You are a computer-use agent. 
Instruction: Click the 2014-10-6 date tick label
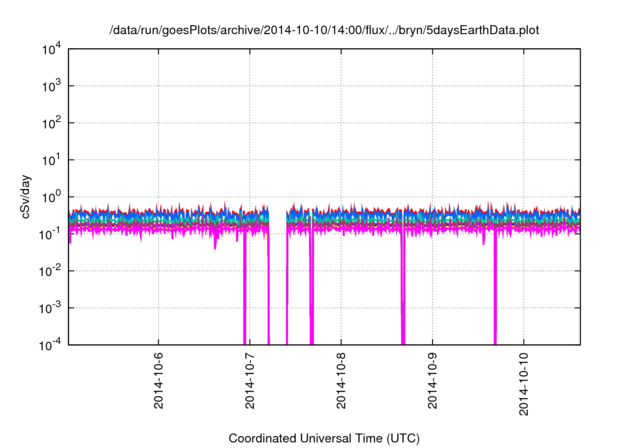(x=158, y=380)
